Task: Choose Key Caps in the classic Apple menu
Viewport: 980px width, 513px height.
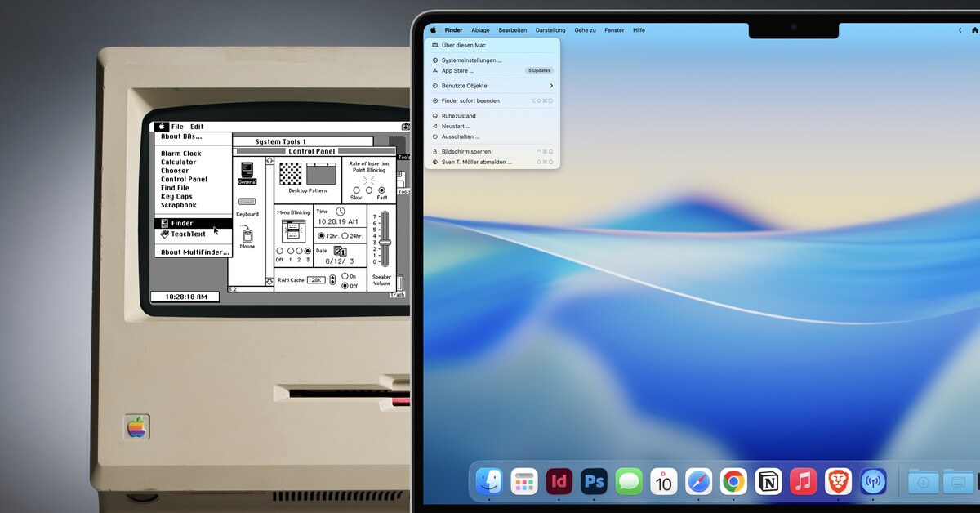Action: 194,197
